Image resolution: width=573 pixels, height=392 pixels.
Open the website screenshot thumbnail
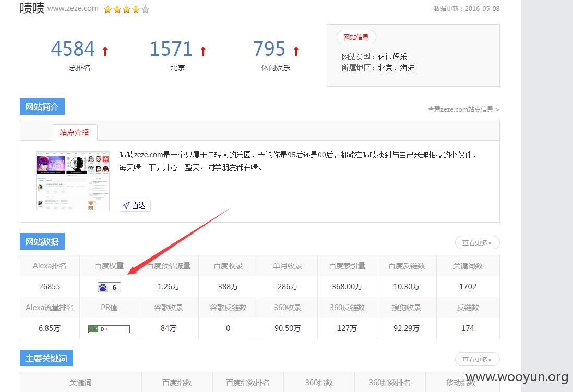tap(73, 180)
